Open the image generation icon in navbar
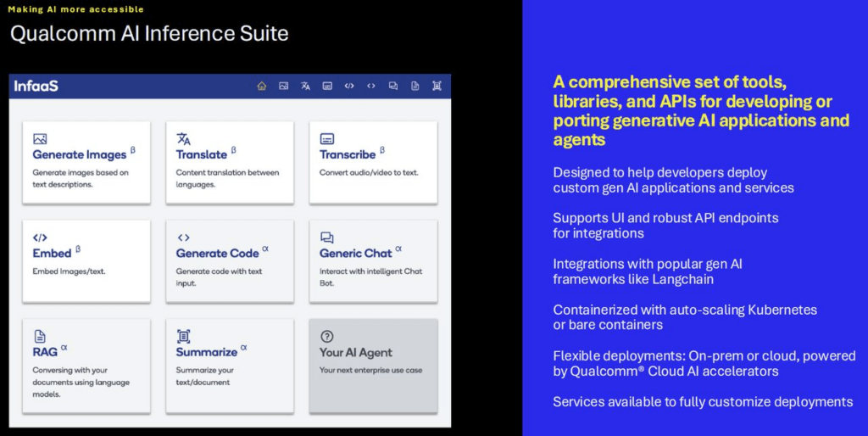The width and height of the screenshot is (868, 436). pos(283,86)
